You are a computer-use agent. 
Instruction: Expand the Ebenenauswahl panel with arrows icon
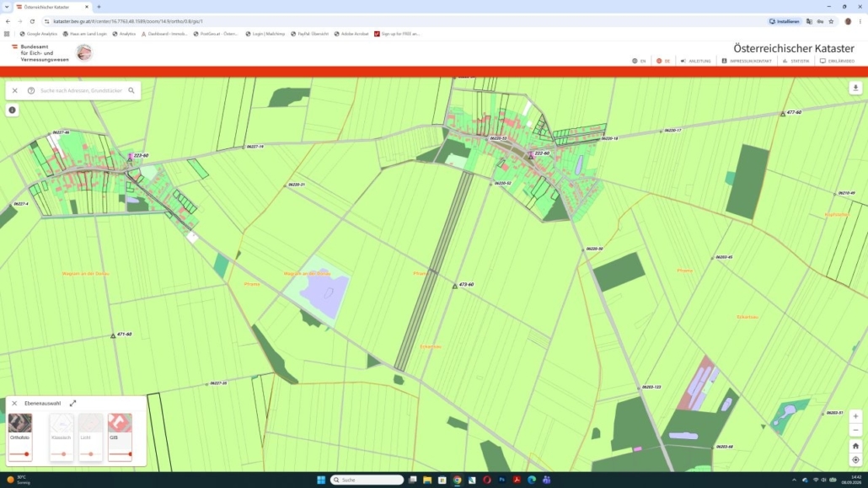point(72,403)
